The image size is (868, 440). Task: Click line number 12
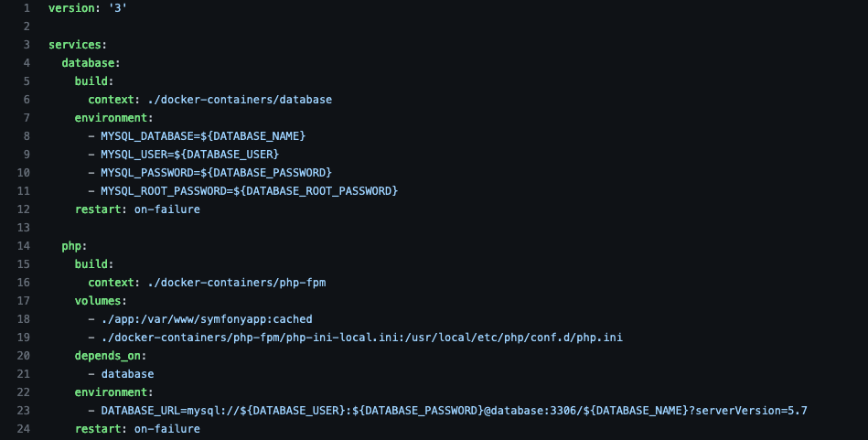coord(24,209)
